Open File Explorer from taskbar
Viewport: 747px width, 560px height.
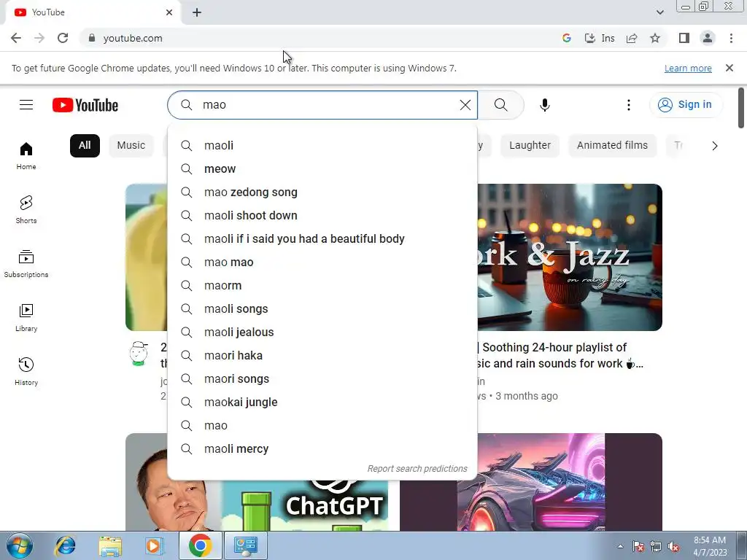click(110, 545)
